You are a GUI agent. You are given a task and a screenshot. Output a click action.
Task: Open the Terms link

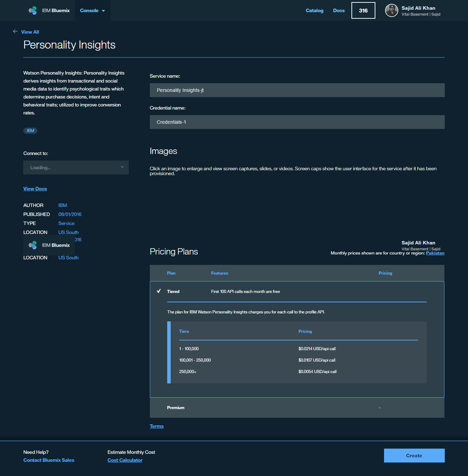(156, 426)
